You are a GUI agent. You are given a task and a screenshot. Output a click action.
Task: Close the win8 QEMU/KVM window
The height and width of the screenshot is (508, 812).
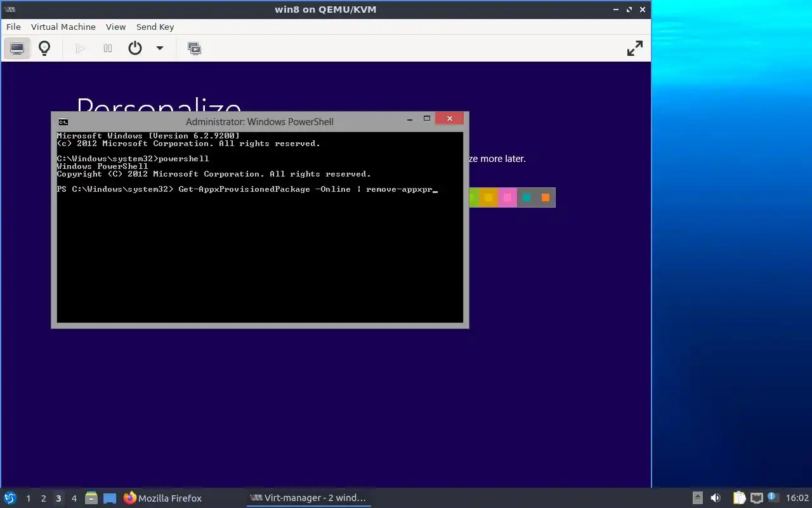coord(643,10)
